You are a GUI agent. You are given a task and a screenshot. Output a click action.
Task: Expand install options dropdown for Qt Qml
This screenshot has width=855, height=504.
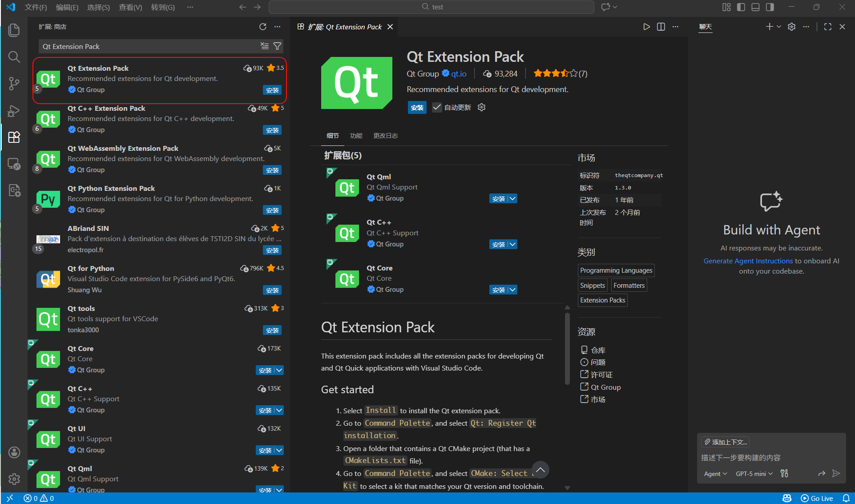point(512,198)
